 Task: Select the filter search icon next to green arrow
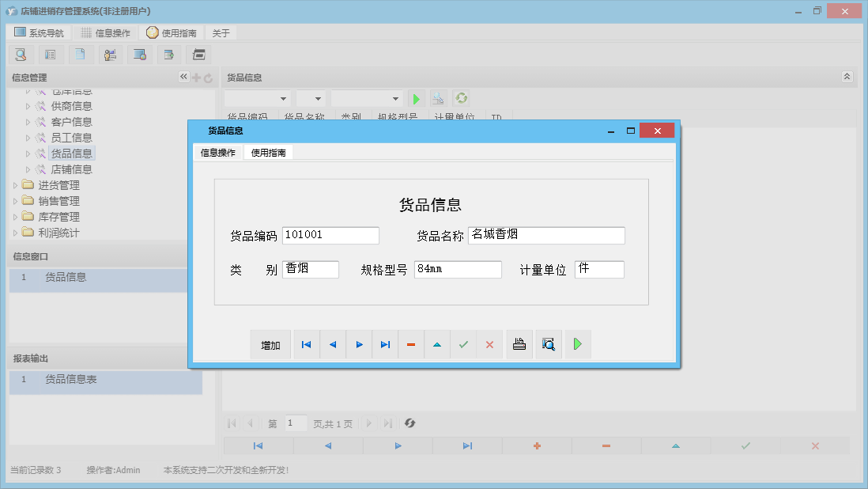point(438,97)
